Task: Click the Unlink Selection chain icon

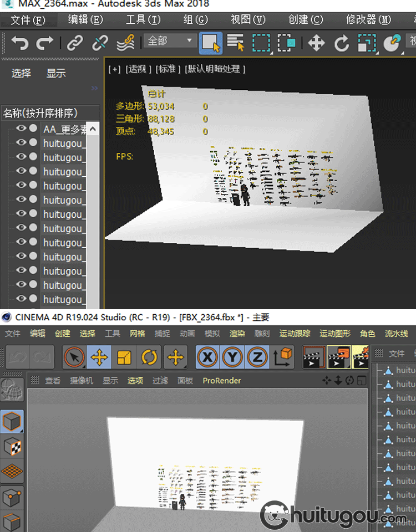Action: [x=100, y=43]
